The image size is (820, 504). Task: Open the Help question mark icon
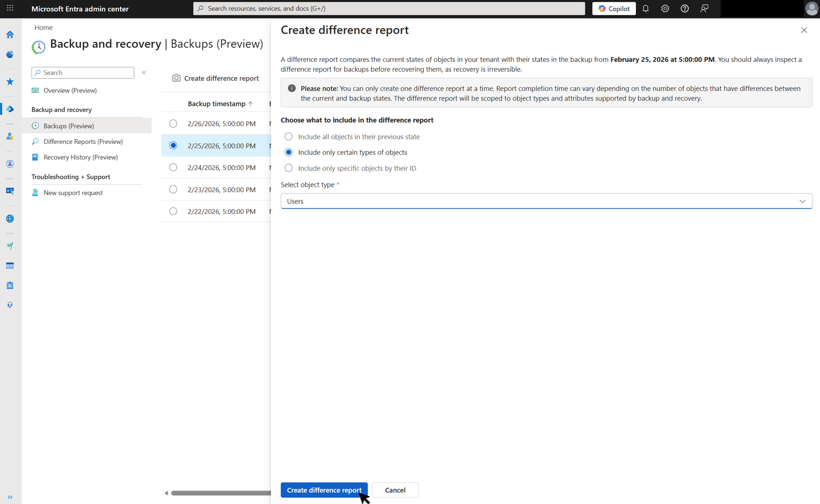coord(684,9)
